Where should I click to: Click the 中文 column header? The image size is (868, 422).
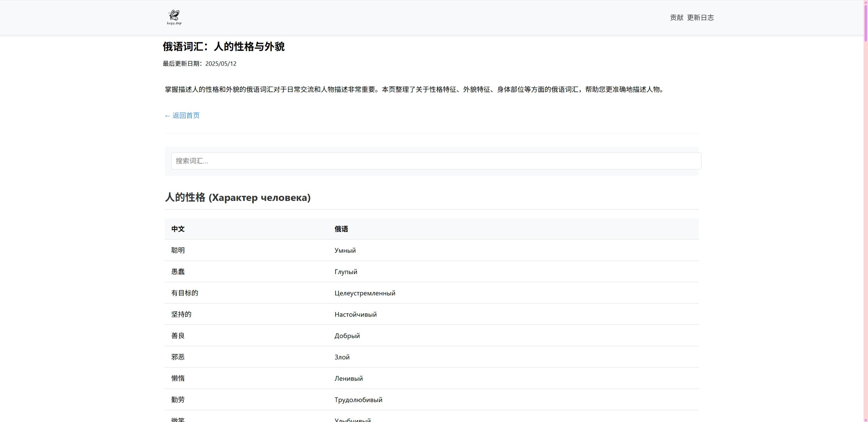point(178,229)
